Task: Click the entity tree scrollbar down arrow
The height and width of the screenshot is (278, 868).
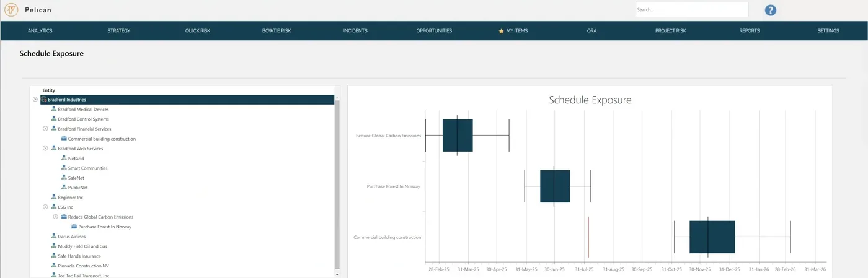Action: (x=337, y=274)
